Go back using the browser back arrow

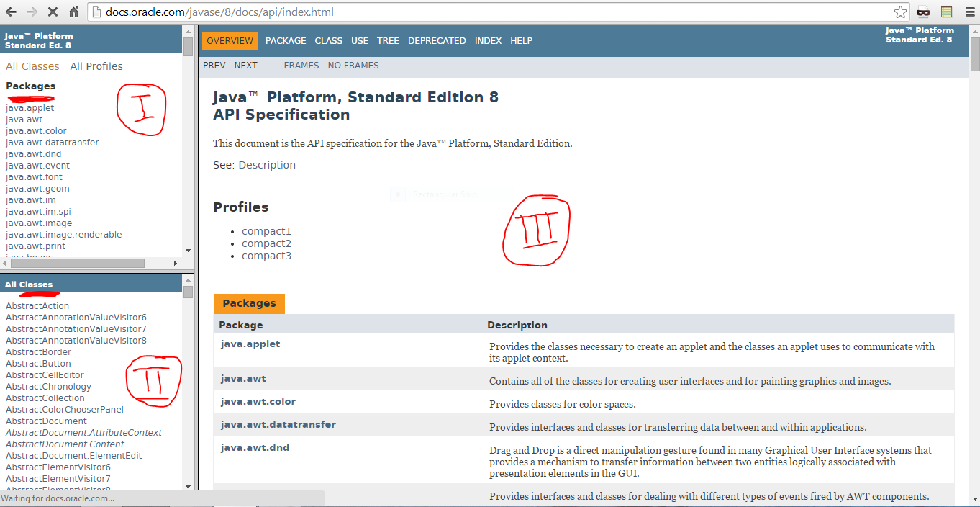[12, 12]
